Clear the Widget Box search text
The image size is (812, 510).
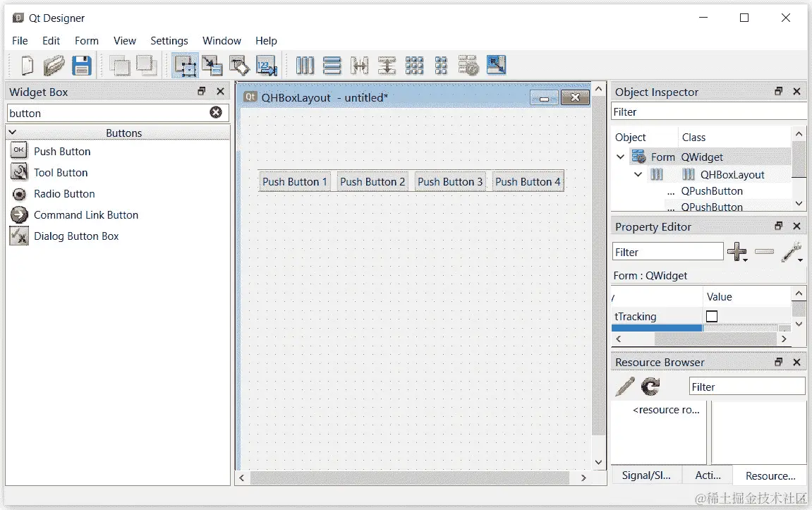[x=216, y=112]
